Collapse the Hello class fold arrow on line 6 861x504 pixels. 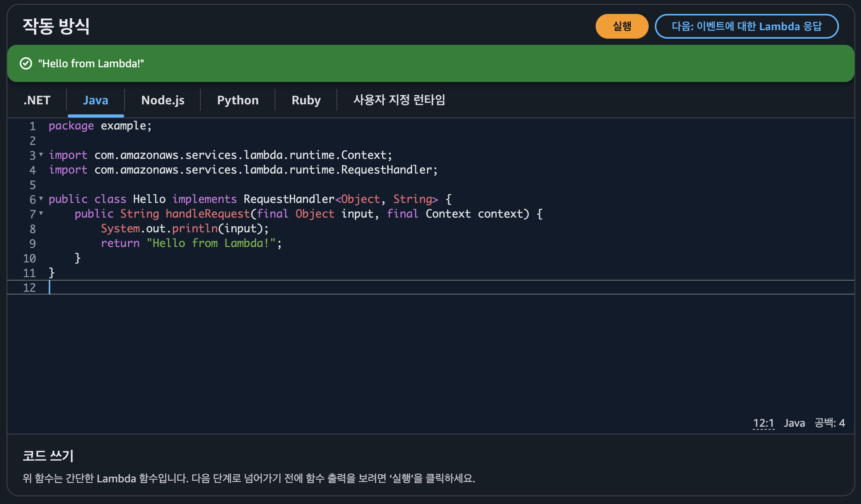pyautogui.click(x=41, y=199)
